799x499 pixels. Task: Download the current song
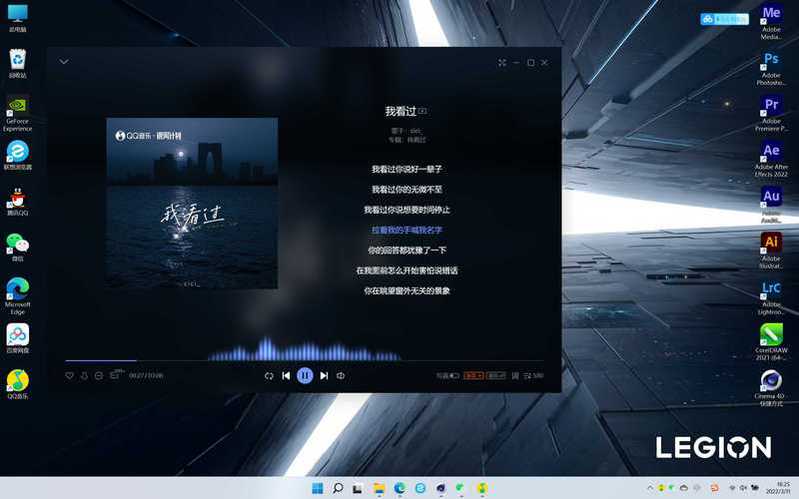click(84, 376)
